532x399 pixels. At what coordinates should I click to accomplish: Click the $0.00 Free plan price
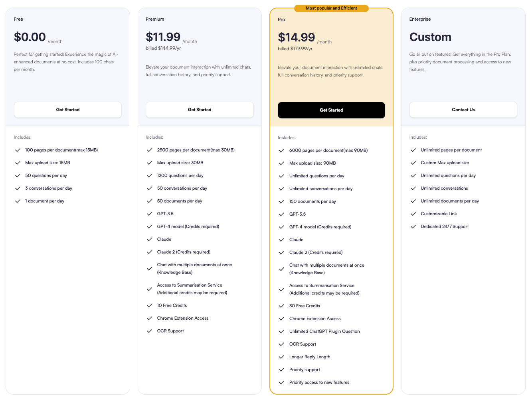coord(30,37)
